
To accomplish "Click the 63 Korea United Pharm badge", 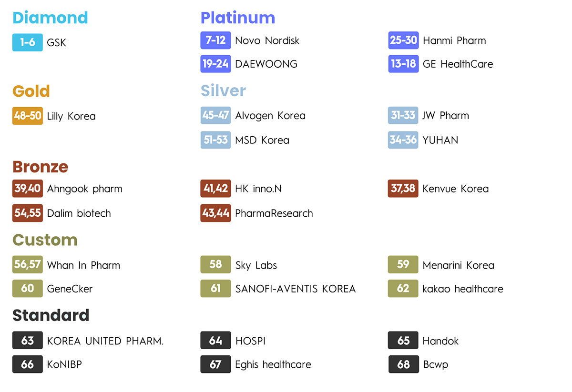I will (28, 341).
